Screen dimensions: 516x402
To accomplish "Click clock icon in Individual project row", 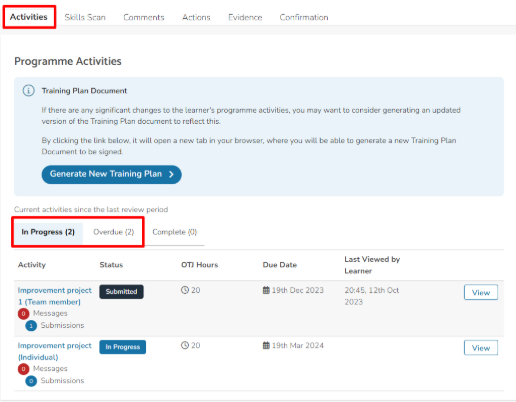I will click(185, 345).
